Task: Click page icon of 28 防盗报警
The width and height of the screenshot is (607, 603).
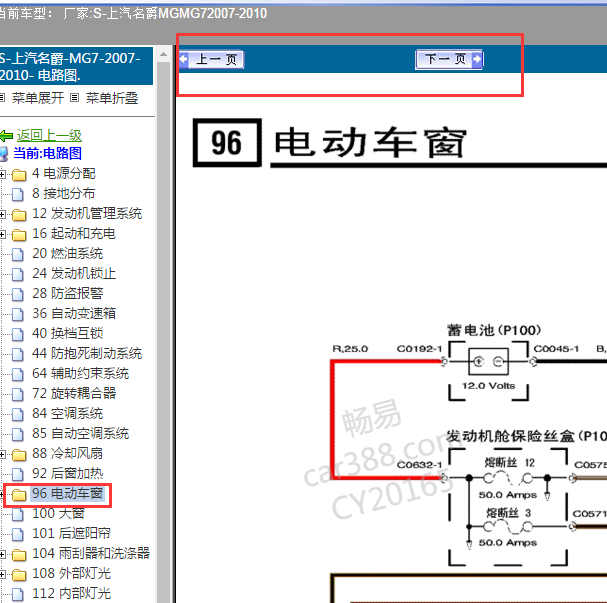Action: [x=18, y=294]
